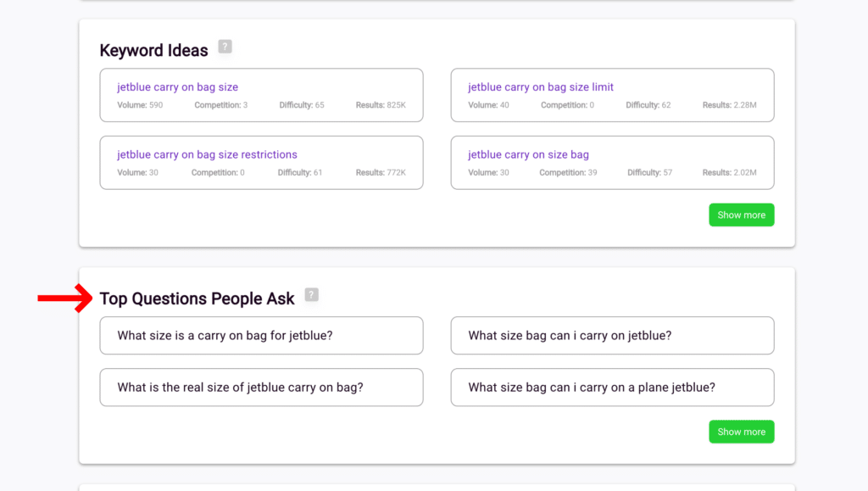Click 'Results: 2.02M' value
Screen dimensions: 868x491
[730, 173]
